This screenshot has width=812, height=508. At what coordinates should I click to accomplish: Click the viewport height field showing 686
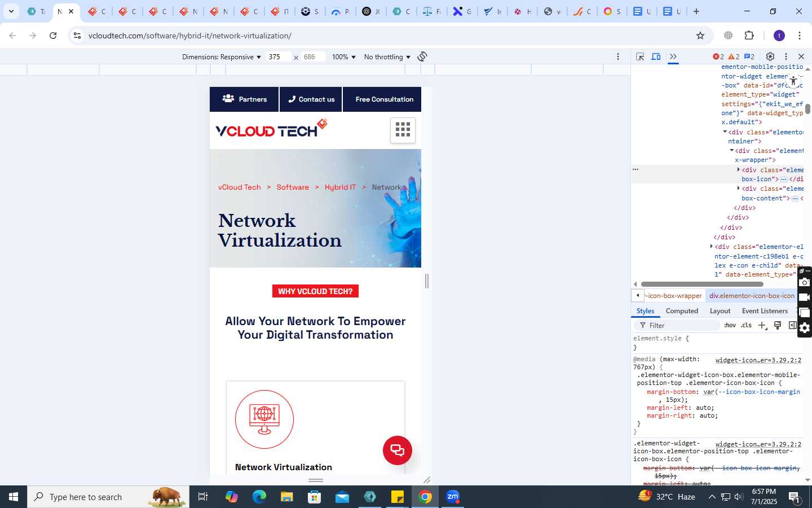point(314,56)
